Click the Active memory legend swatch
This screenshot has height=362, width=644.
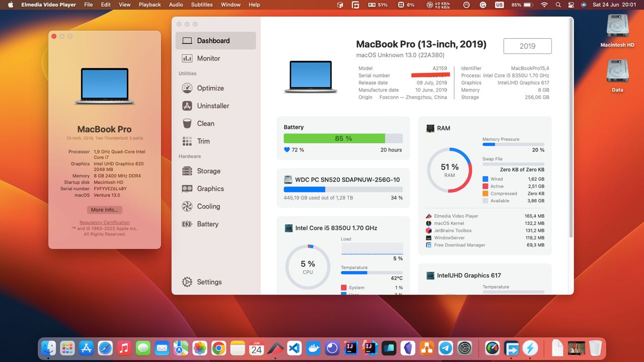485,186
